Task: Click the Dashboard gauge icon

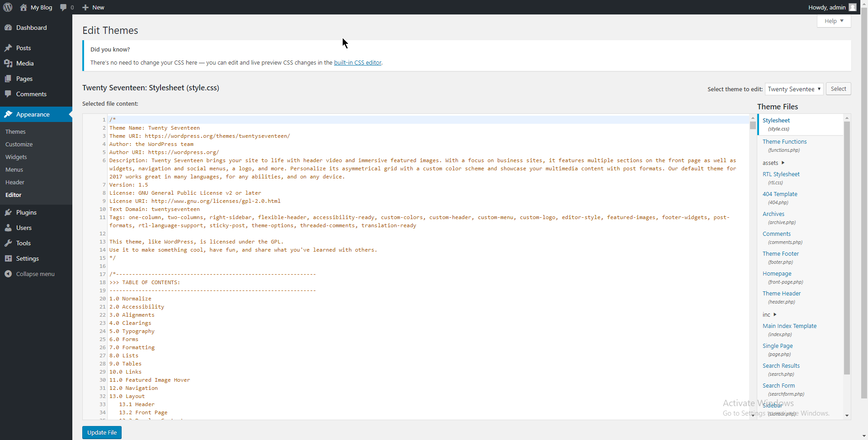Action: (x=8, y=28)
